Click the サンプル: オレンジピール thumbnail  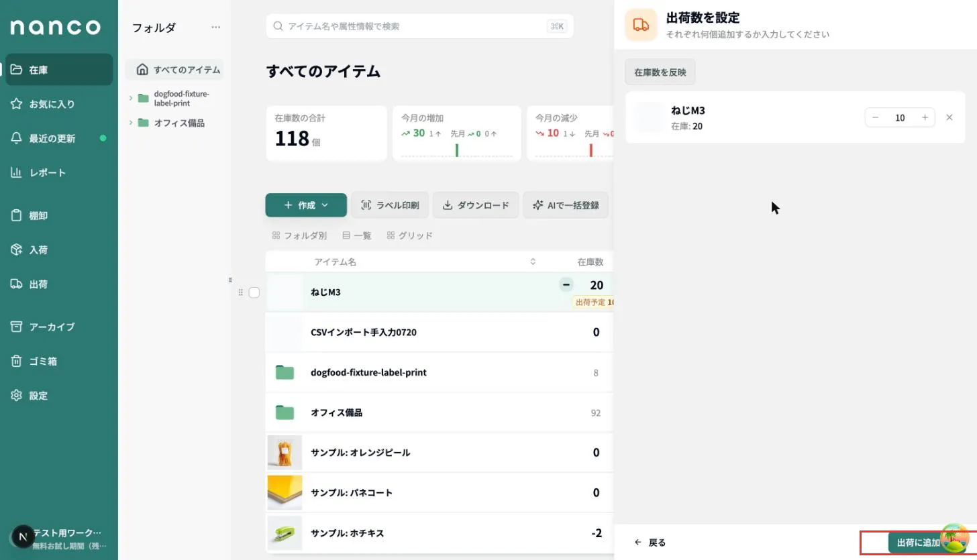click(x=285, y=453)
